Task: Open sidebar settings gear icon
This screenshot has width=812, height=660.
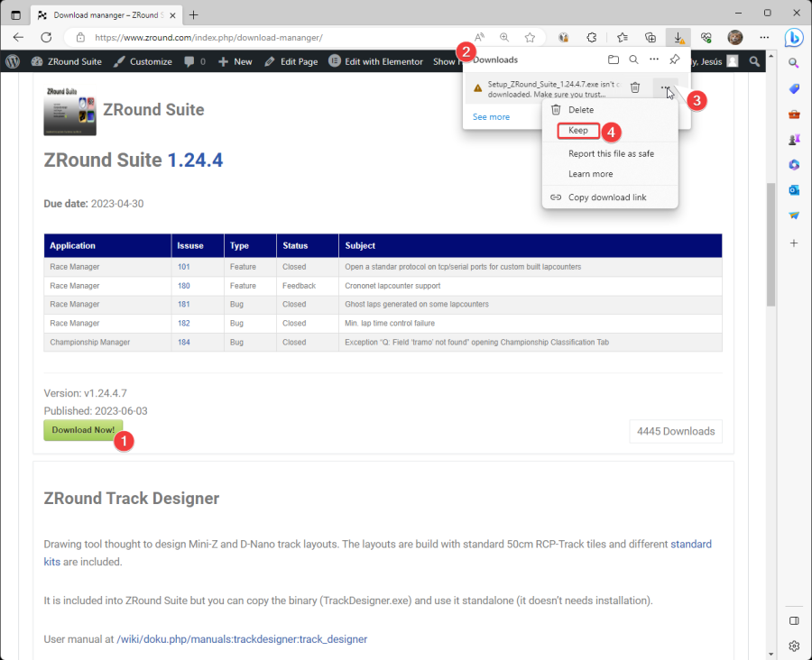Action: (794, 646)
